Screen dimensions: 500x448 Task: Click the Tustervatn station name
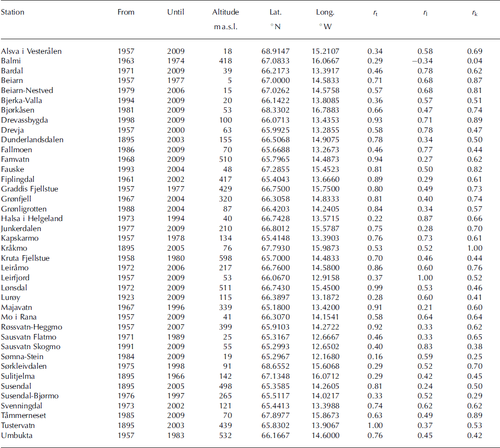click(x=18, y=425)
